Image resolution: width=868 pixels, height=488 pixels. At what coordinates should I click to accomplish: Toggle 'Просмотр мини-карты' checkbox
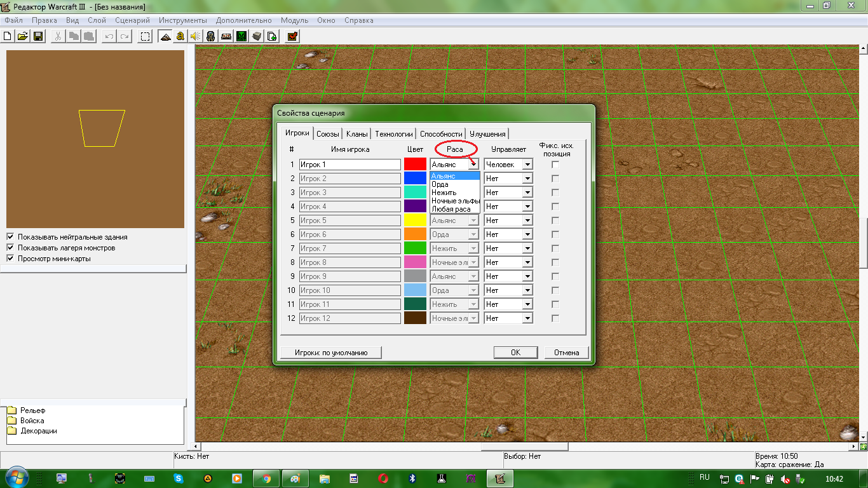coord(10,259)
